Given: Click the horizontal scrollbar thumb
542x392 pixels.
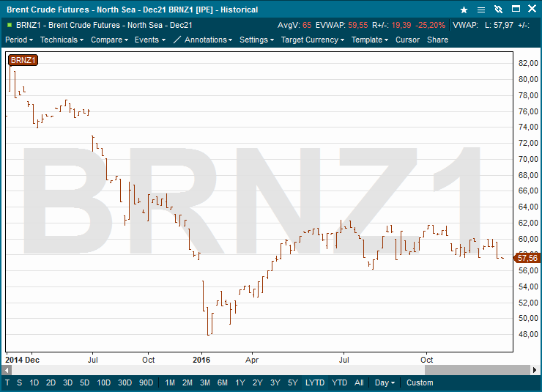Looking at the screenshot, I should (477, 370).
